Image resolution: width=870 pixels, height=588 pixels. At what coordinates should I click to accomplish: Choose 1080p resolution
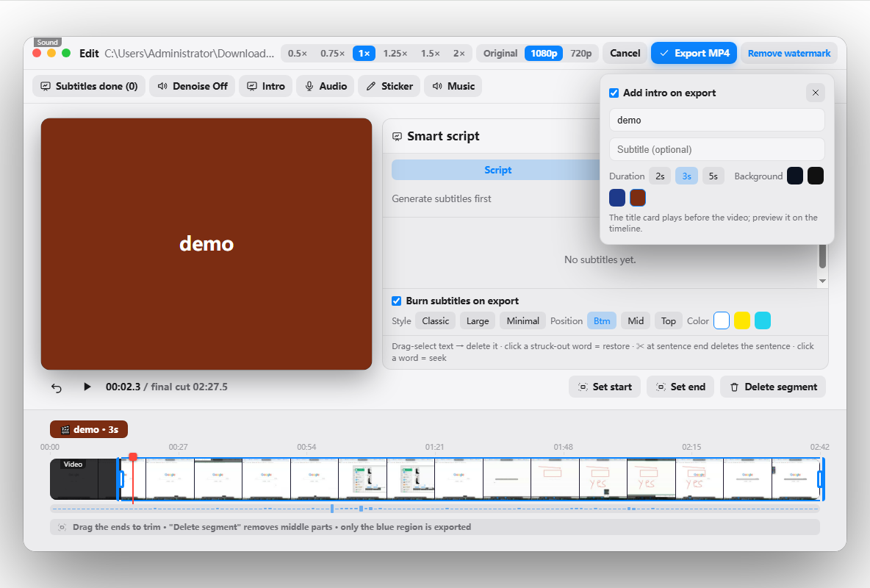544,54
